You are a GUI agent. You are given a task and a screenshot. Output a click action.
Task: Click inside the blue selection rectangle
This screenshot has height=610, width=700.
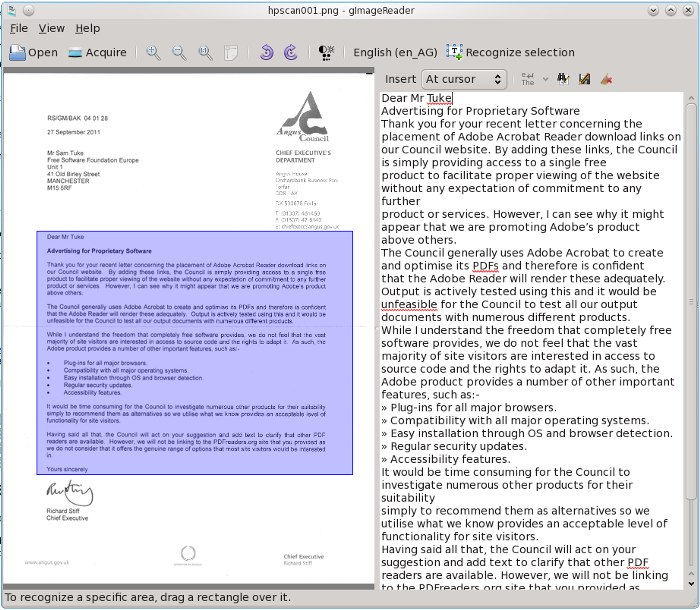(195, 353)
